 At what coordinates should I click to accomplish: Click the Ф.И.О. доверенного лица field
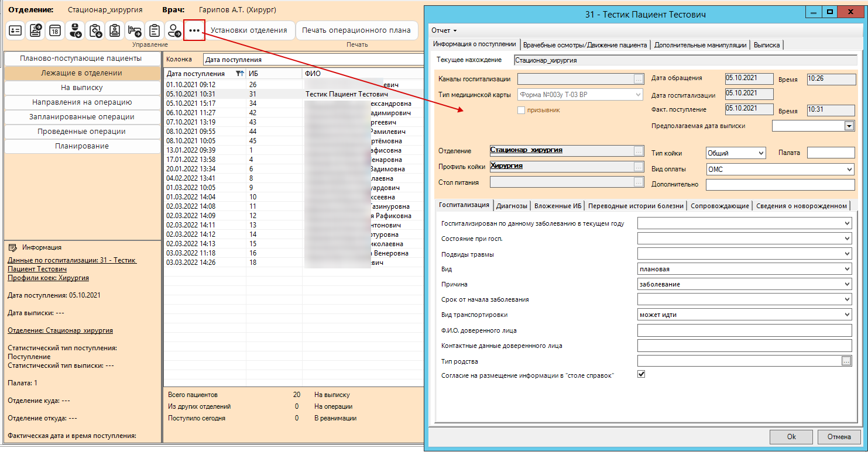point(745,331)
